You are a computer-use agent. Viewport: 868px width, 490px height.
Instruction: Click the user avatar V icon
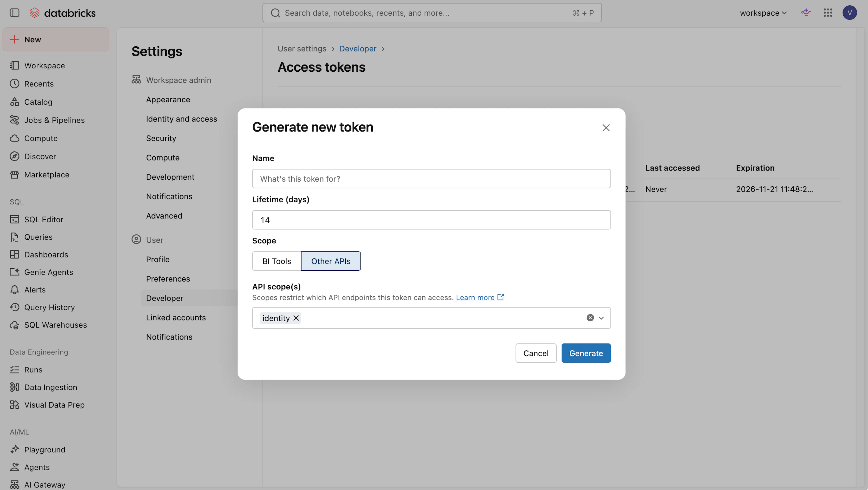click(x=849, y=13)
